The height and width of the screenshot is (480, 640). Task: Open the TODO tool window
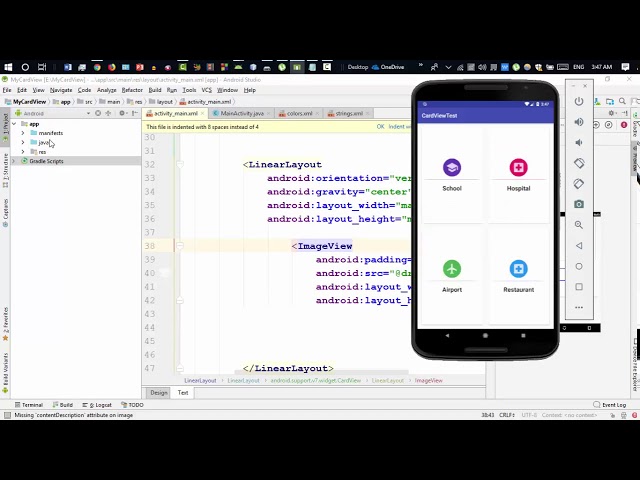[132, 405]
